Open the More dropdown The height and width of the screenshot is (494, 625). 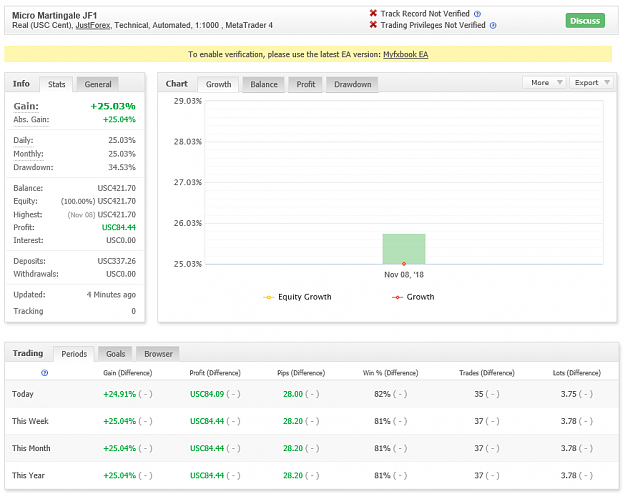pos(544,83)
